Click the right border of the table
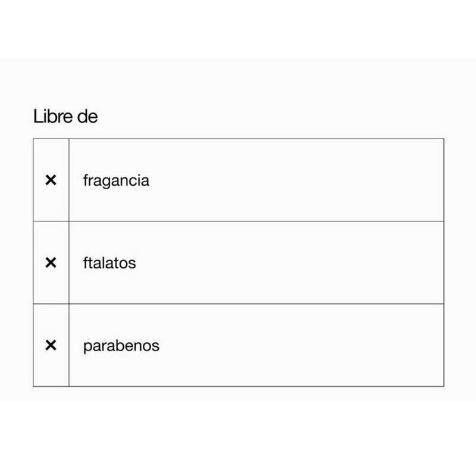 (443, 262)
